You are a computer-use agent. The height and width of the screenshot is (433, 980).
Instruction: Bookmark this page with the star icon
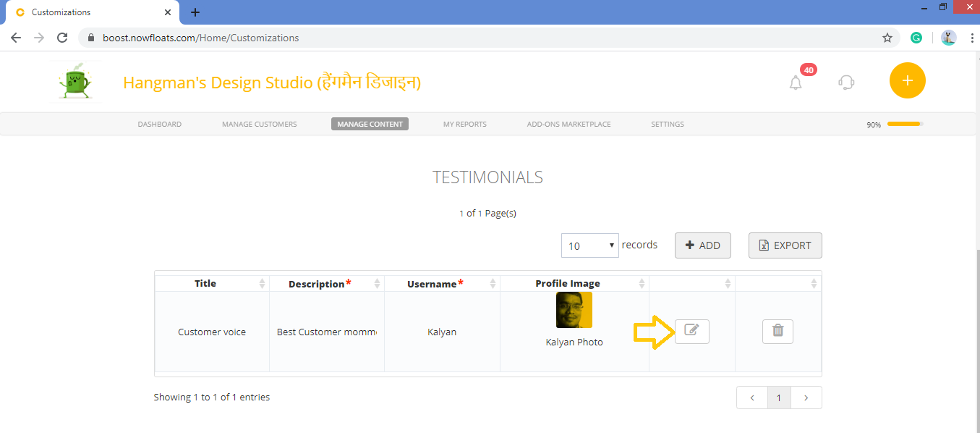[887, 38]
